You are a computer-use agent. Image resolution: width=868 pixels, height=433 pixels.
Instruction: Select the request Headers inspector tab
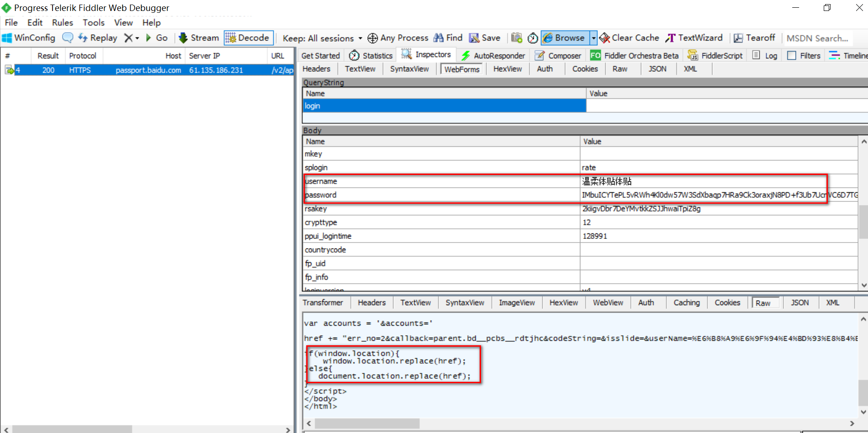[x=317, y=69]
